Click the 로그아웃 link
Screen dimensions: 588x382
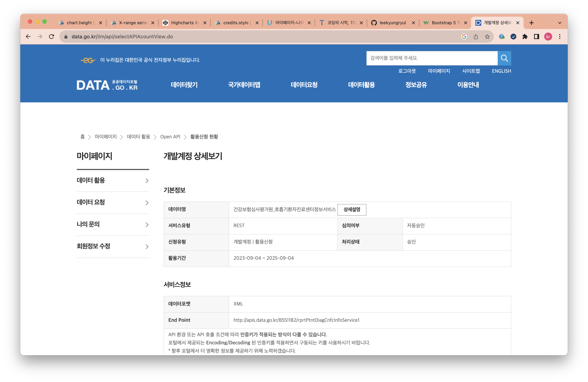pyautogui.click(x=407, y=71)
